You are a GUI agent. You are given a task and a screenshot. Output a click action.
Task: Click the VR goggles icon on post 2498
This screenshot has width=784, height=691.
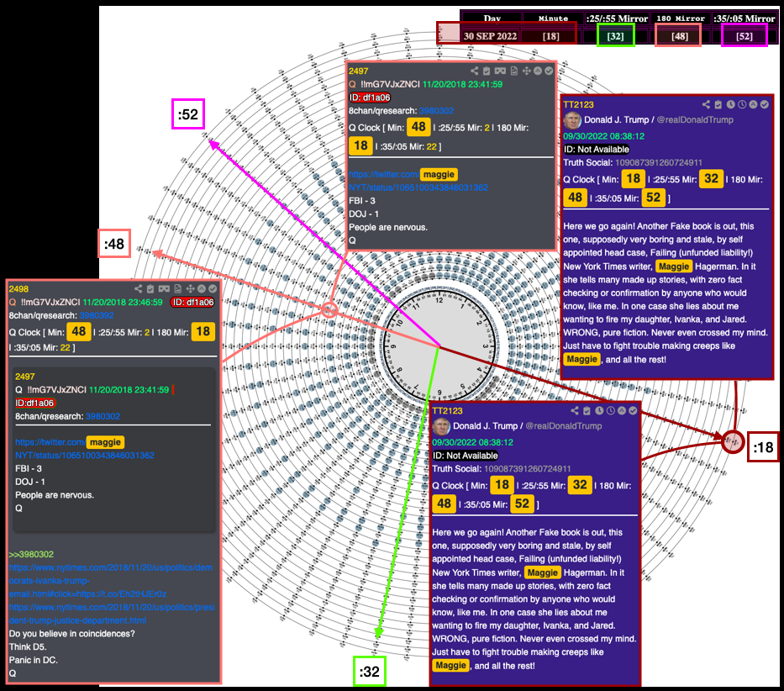point(164,288)
